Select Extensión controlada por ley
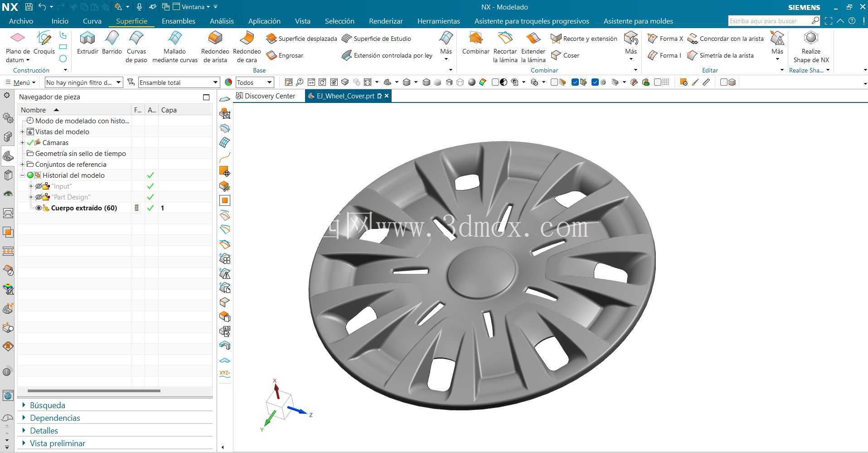Image resolution: width=868 pixels, height=453 pixels. (x=388, y=55)
